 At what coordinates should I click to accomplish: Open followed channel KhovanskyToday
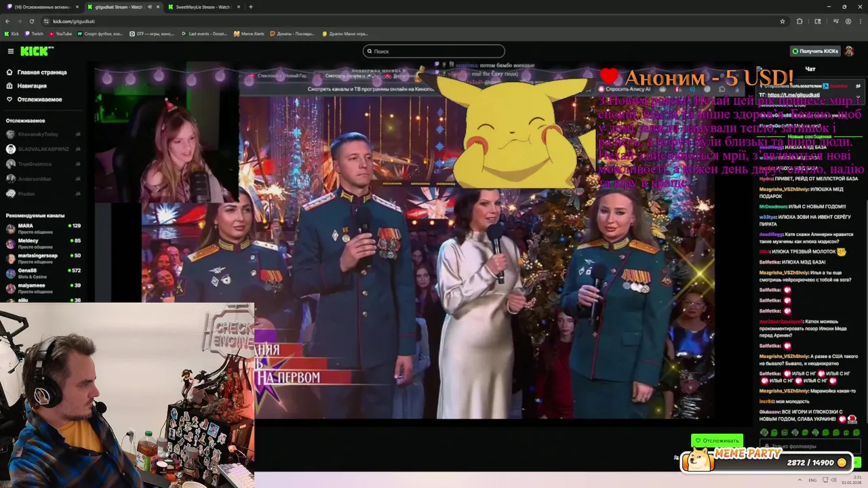[x=43, y=134]
